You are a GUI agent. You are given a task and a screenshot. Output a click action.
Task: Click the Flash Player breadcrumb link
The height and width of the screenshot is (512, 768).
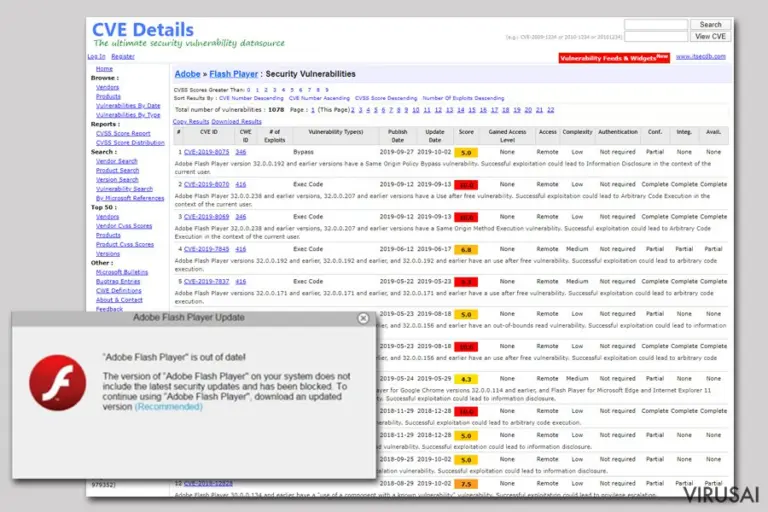coord(233,74)
